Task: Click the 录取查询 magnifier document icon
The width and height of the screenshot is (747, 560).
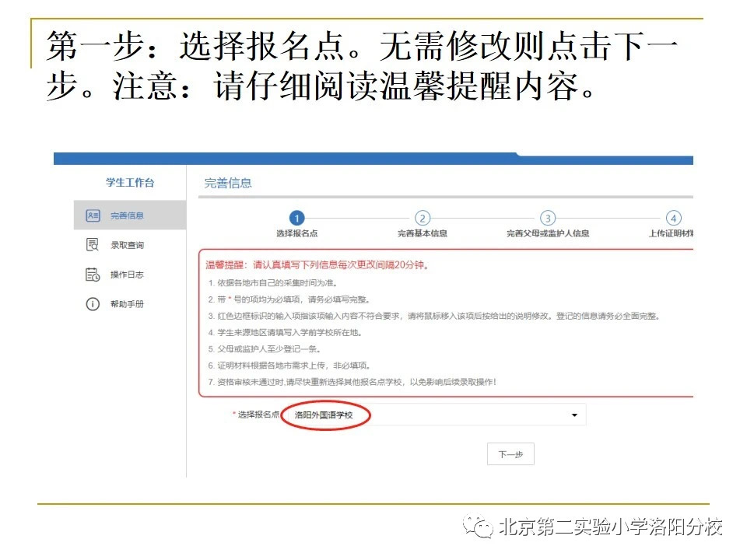Action: (93, 245)
